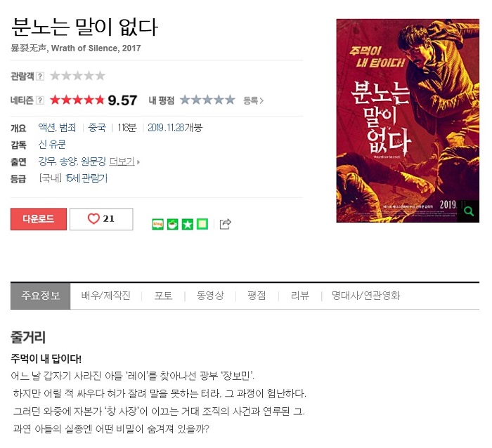This screenshot has height=448, width=492.
Task: Switch to the 배우/제작진 tab
Action: point(105,296)
